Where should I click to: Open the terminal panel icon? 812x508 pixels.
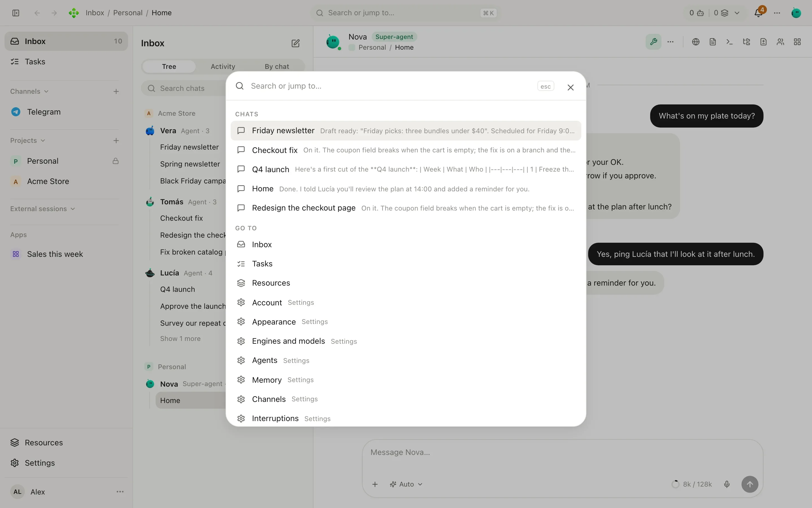[x=729, y=42]
